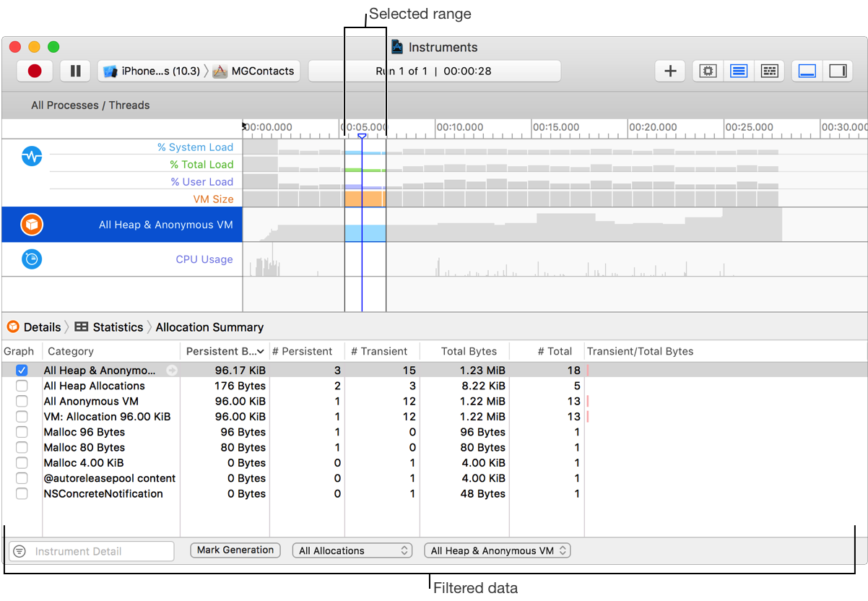The image size is (868, 601).
Task: Enable graph checkbox for Malloc 96 Bytes
Action: (22, 432)
